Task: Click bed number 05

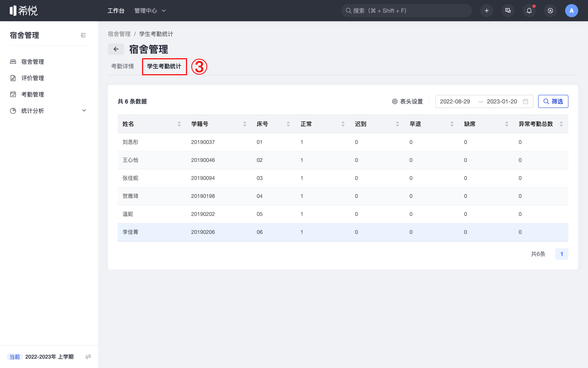Action: coord(259,214)
